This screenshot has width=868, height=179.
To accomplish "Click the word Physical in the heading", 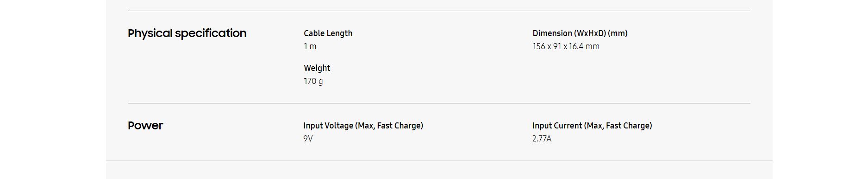I will (150, 33).
